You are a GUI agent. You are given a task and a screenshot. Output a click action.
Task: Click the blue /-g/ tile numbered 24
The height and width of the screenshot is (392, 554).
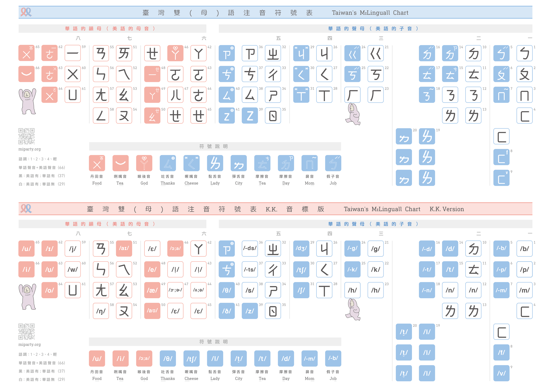(353, 249)
